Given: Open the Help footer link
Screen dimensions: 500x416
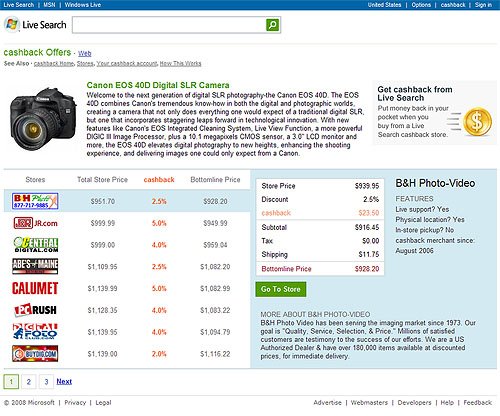Looking at the screenshot, I should 447,402.
